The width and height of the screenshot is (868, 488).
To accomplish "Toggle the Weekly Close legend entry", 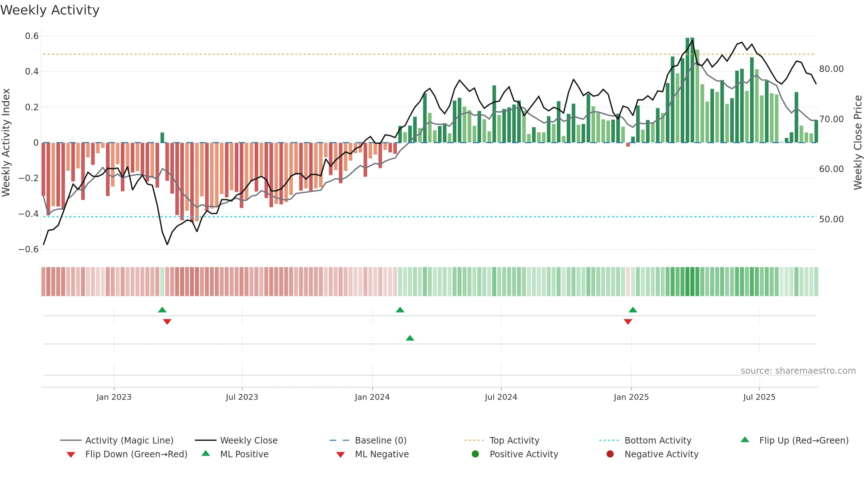I will point(236,440).
